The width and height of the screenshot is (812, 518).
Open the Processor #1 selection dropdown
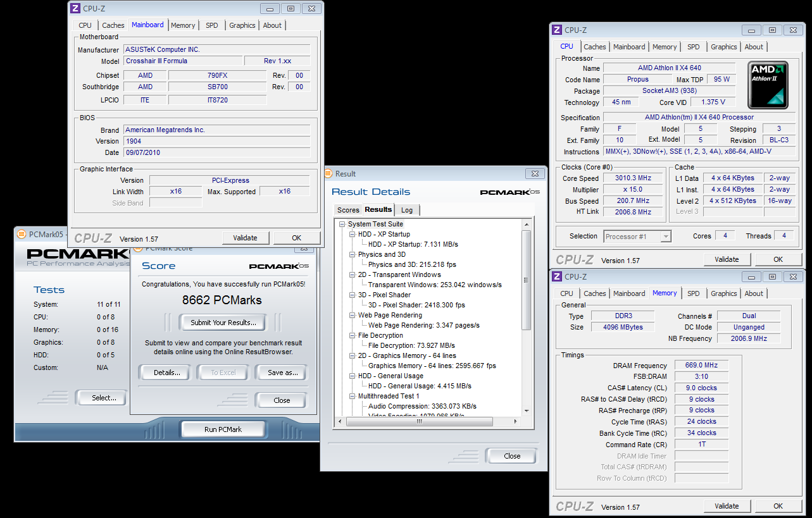pos(665,237)
